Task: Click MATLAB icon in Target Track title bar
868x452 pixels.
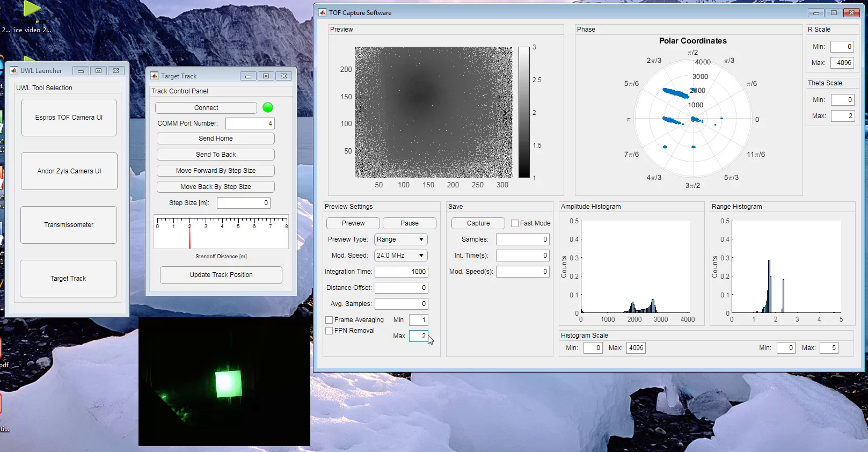Action: [x=155, y=76]
